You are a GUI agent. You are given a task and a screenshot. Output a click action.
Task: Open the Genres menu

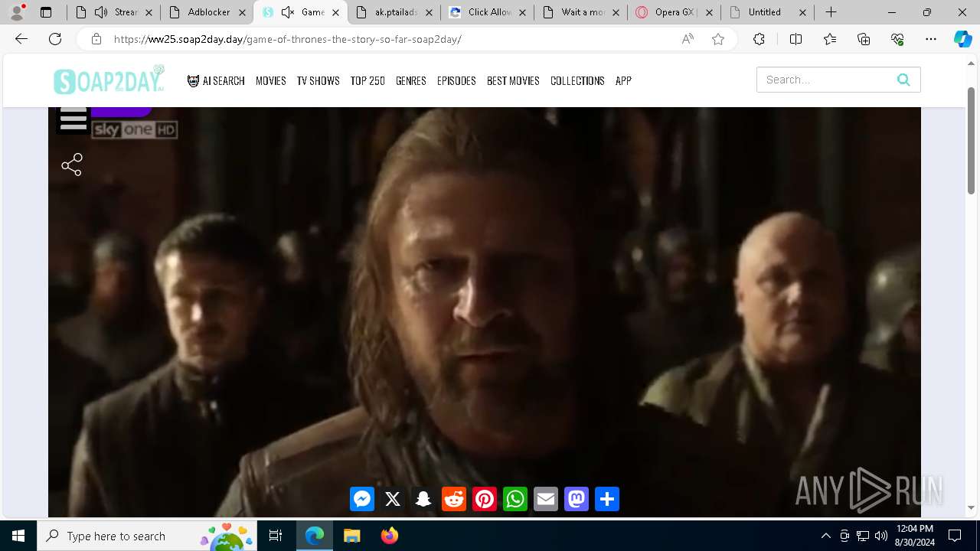411,80
